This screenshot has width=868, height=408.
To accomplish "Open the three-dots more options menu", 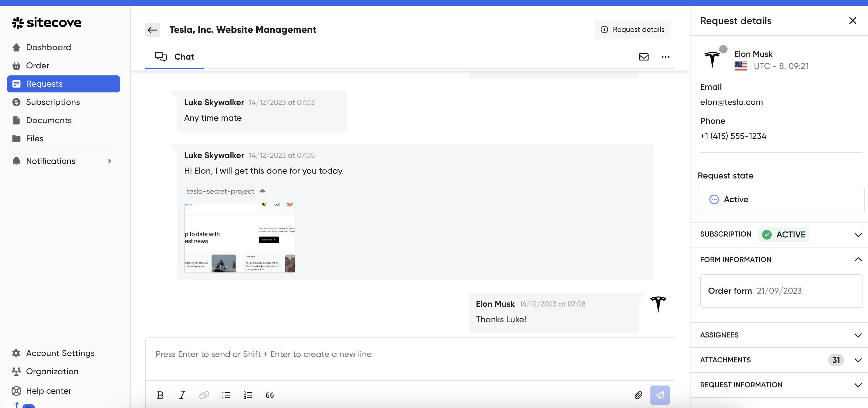I will click(x=665, y=57).
